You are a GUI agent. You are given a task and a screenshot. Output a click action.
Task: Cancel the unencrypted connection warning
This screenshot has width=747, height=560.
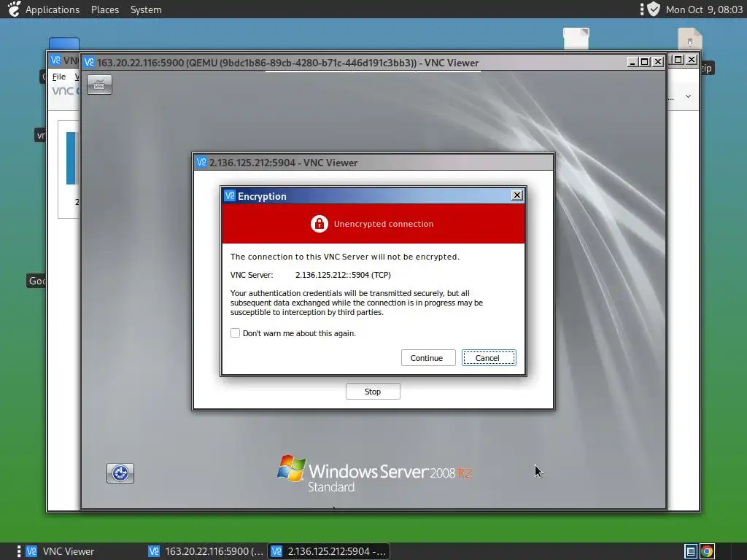click(488, 357)
